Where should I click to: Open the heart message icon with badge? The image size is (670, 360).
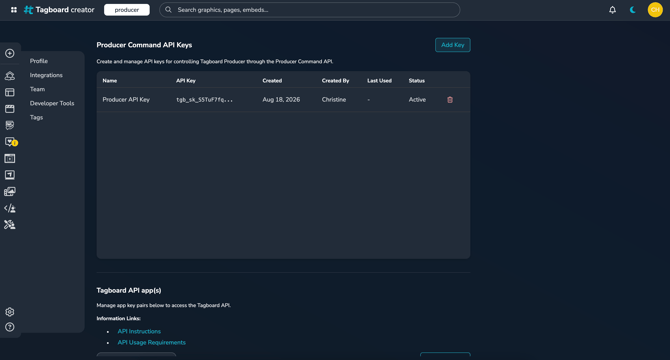pos(10,142)
